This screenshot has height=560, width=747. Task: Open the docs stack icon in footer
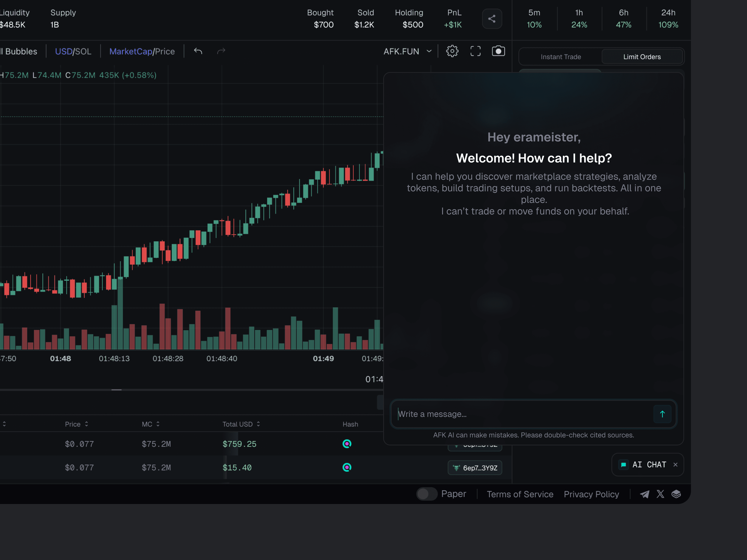[676, 494]
